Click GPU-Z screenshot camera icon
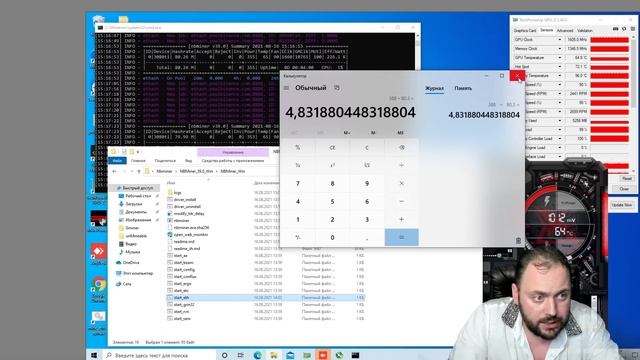Image resolution: width=640 pixels, height=360 pixels. coord(616,29)
